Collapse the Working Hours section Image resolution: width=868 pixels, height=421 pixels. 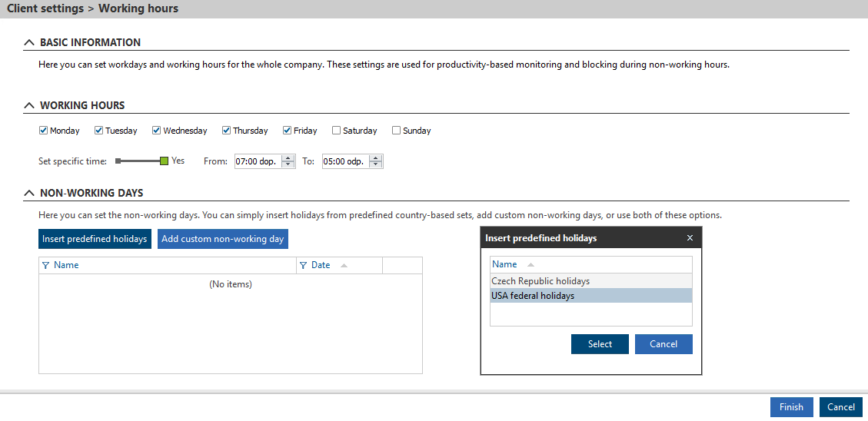pyautogui.click(x=29, y=106)
